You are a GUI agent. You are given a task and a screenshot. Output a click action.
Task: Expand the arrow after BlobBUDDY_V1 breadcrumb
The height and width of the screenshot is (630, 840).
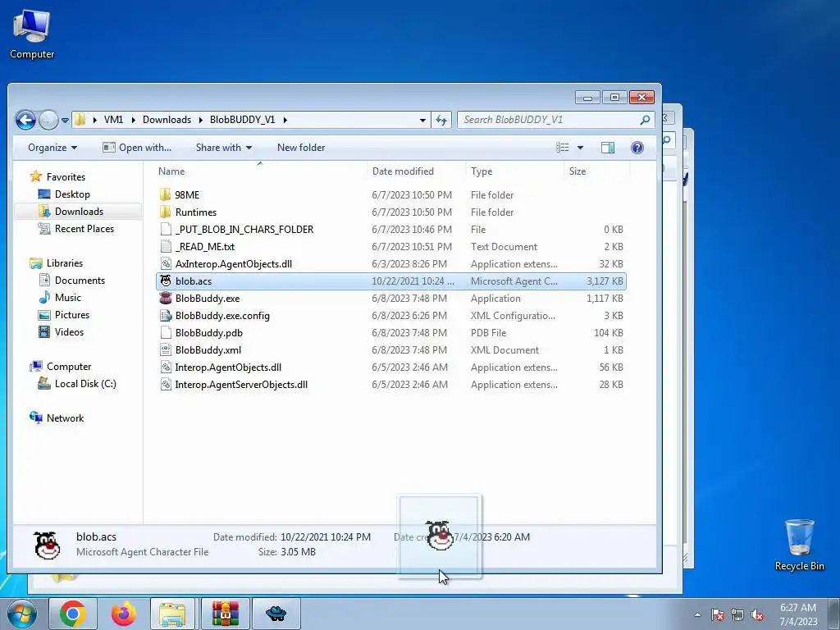[x=285, y=120]
